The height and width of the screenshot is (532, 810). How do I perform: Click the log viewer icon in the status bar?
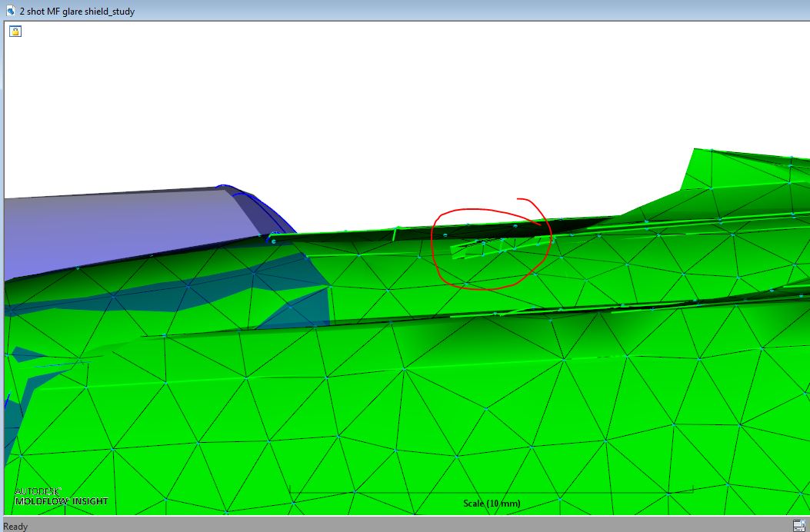[798, 524]
